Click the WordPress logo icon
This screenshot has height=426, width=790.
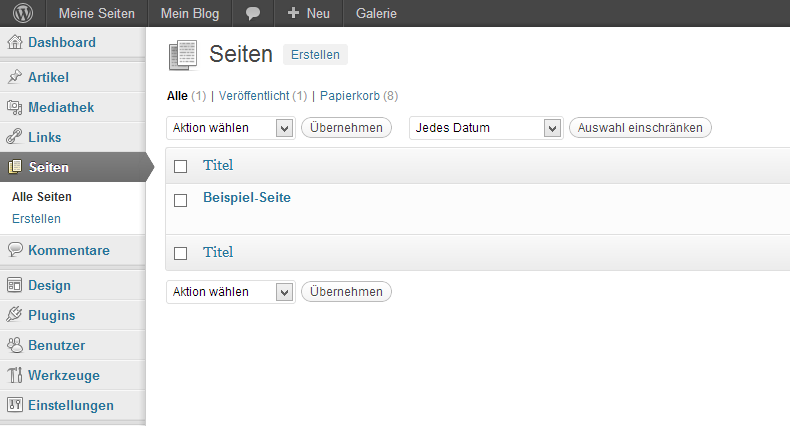point(23,13)
